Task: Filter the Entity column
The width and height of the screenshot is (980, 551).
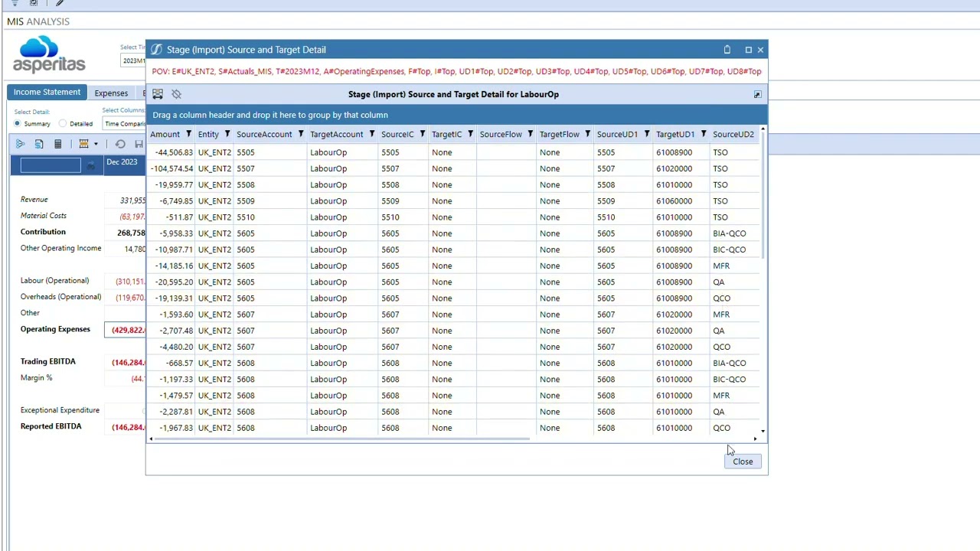Action: (227, 135)
